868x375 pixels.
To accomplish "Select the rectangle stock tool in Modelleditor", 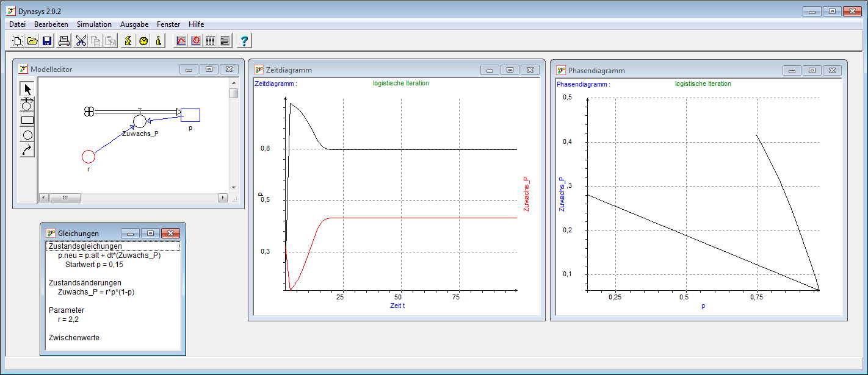I will coord(27,120).
